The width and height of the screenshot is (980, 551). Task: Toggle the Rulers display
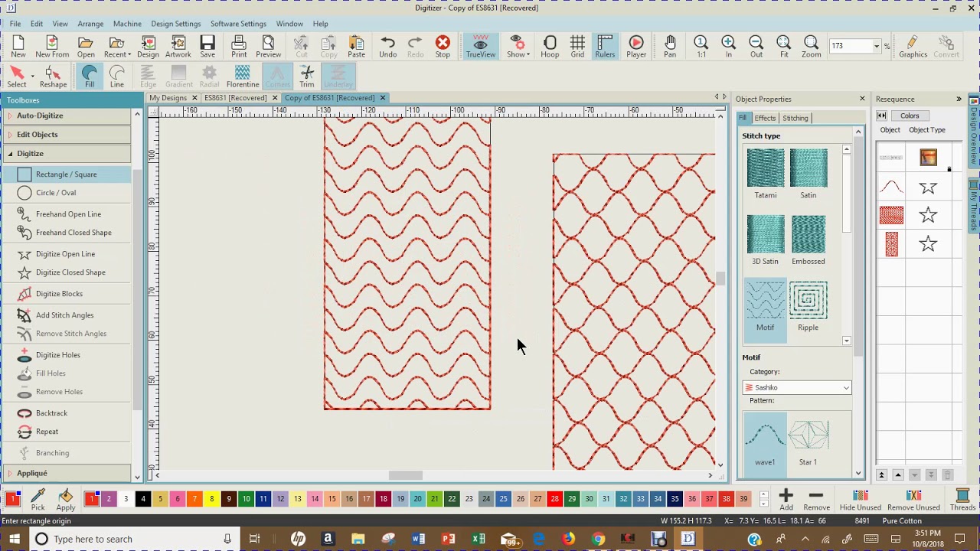pos(605,47)
